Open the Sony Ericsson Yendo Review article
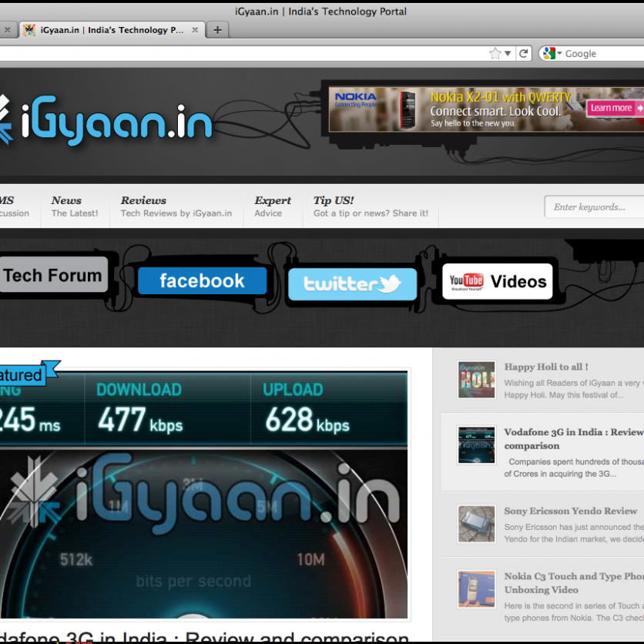Viewport: 644px width, 644px height. [571, 511]
